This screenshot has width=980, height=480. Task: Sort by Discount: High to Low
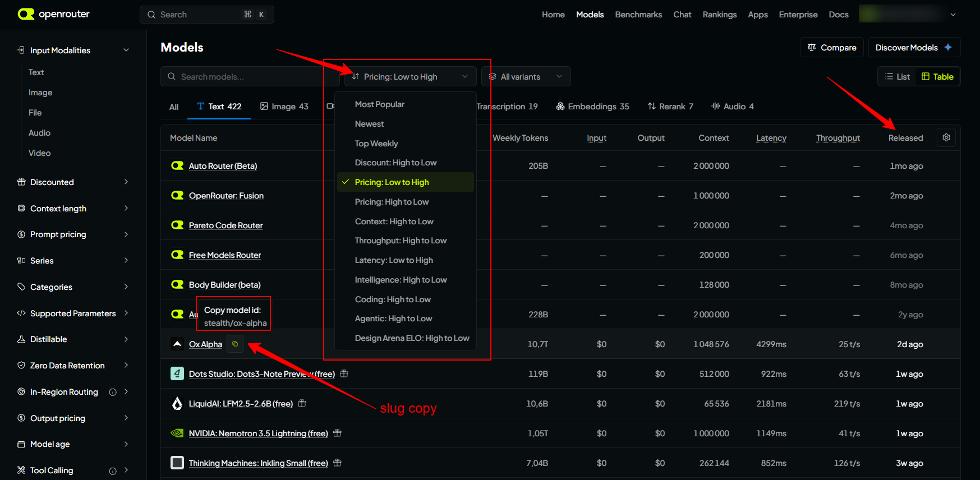tap(406, 163)
